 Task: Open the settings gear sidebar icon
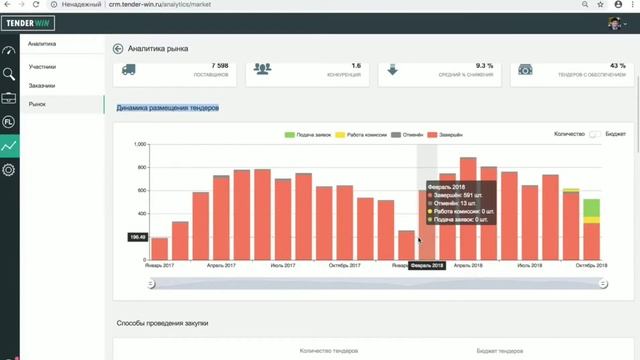tap(9, 170)
